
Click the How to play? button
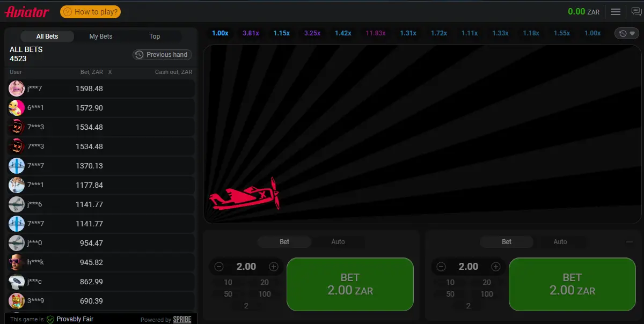[x=90, y=12]
